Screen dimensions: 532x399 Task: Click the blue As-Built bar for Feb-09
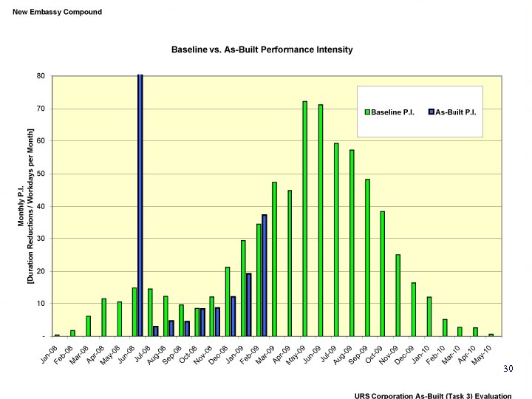pyautogui.click(x=265, y=276)
